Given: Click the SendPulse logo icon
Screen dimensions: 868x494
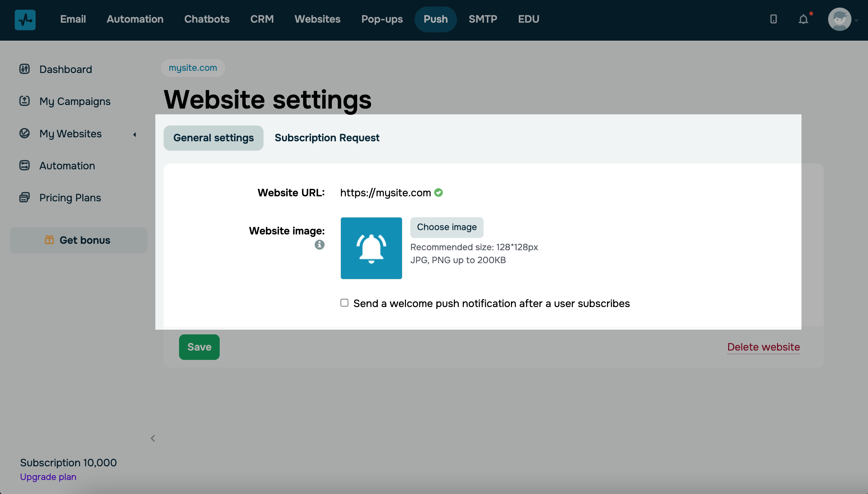Looking at the screenshot, I should click(x=25, y=19).
